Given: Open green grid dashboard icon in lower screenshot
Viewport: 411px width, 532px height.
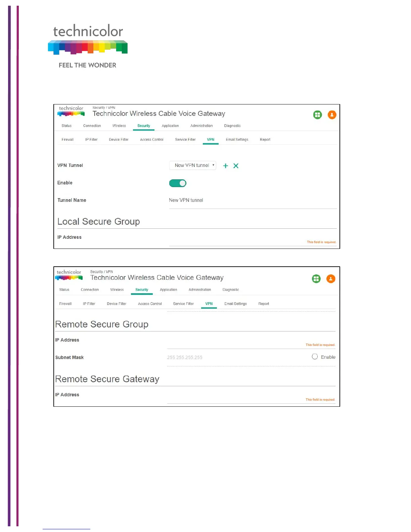Looking at the screenshot, I should 316,279.
